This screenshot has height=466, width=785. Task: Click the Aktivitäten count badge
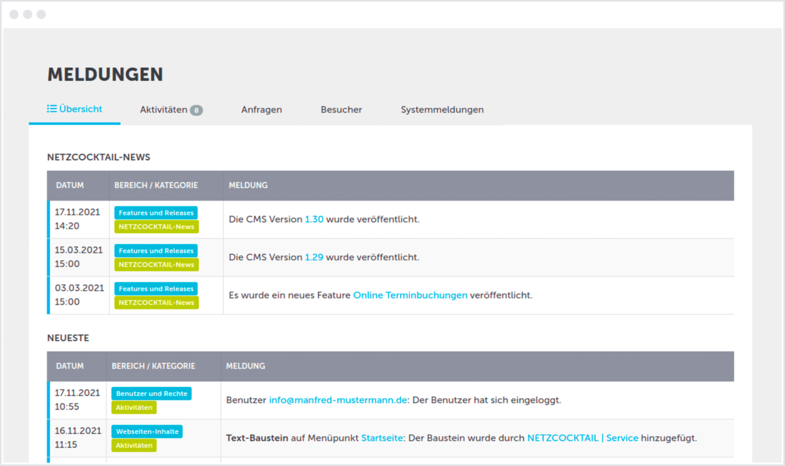point(196,110)
